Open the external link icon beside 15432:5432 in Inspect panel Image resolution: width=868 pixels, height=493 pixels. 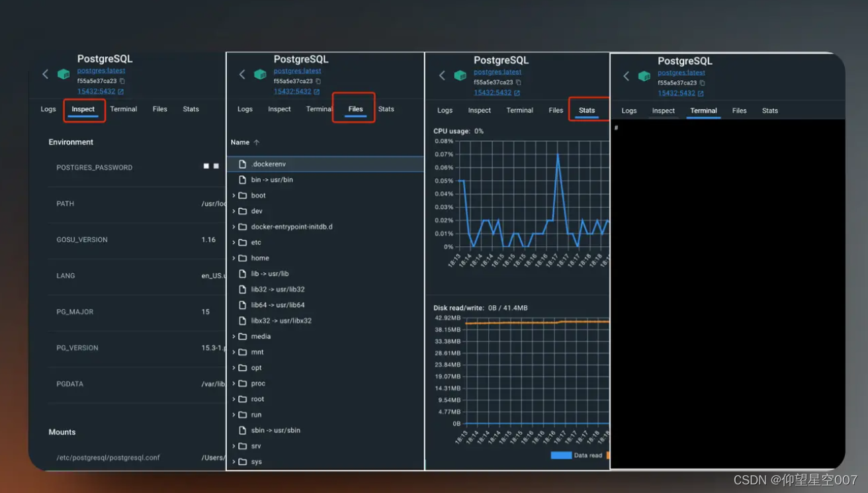pos(120,91)
